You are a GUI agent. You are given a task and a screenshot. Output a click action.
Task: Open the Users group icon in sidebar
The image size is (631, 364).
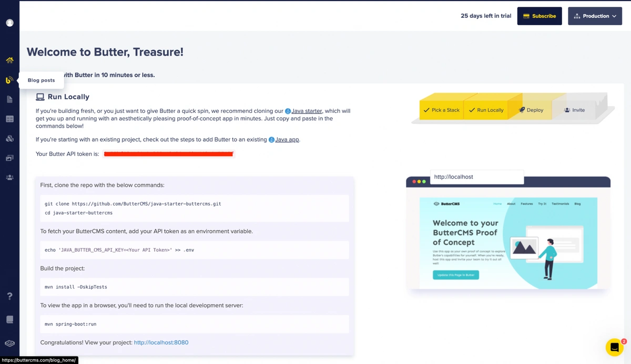click(9, 178)
